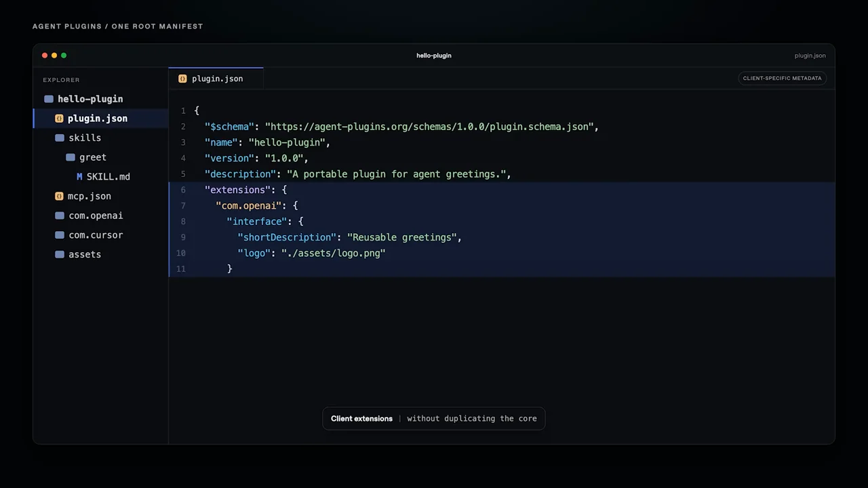Click the "1.0.0" version value
Image resolution: width=868 pixels, height=488 pixels.
click(283, 159)
